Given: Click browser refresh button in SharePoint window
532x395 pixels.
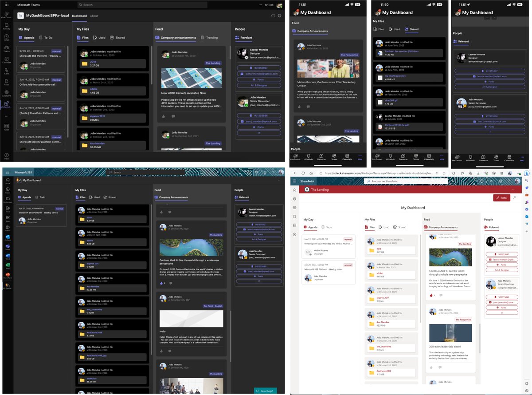Looking at the screenshot, I should click(x=303, y=173).
